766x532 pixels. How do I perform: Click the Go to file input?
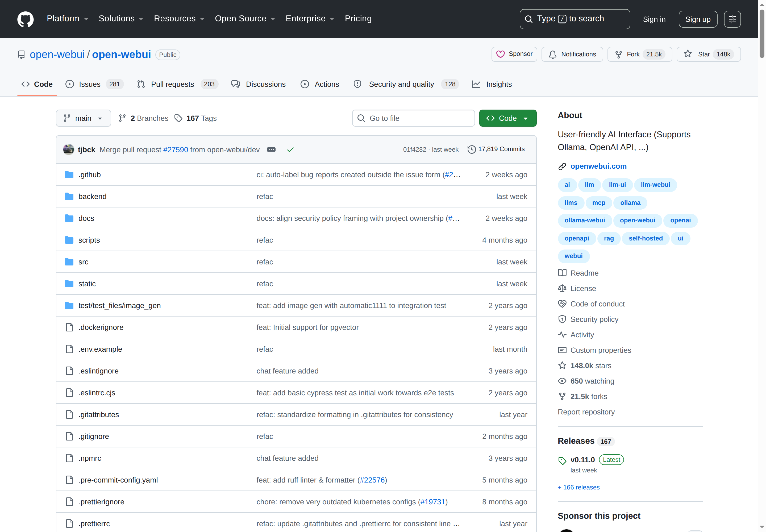click(x=413, y=118)
